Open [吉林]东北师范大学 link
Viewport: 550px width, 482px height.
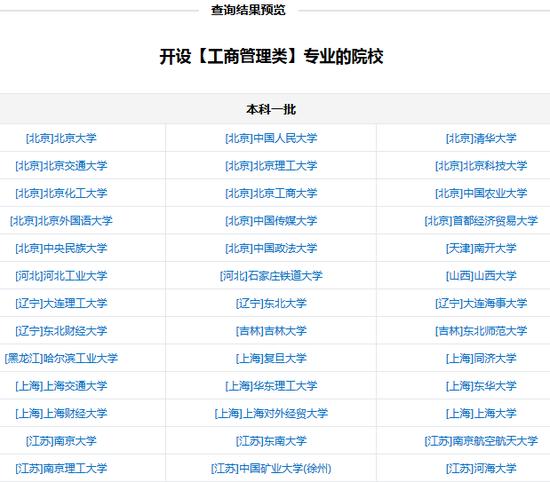tap(481, 331)
